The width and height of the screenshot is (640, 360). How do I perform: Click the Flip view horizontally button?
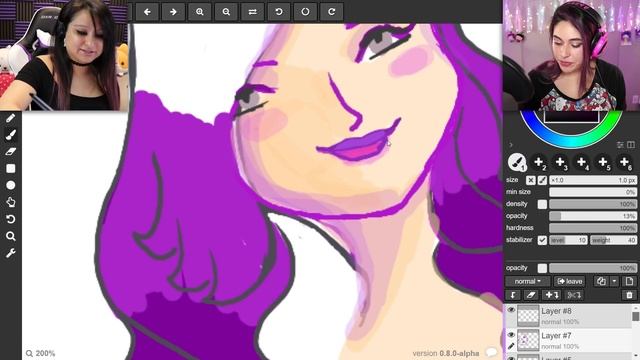click(253, 12)
